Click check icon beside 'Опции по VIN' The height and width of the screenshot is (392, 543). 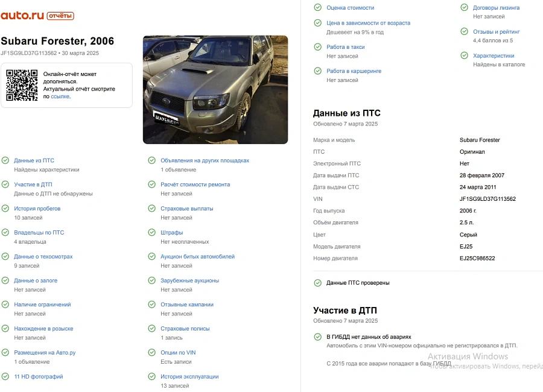(x=151, y=353)
